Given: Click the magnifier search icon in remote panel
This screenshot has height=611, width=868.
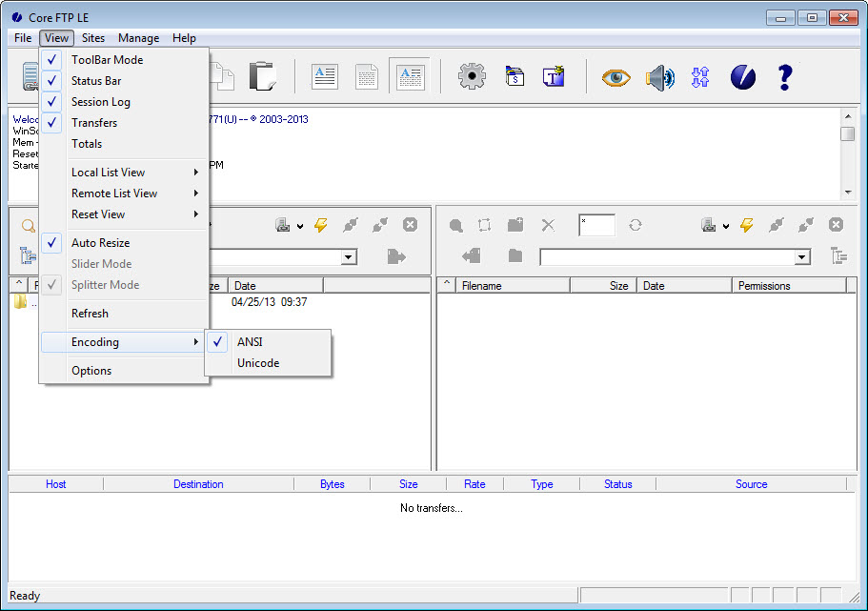Looking at the screenshot, I should click(x=456, y=226).
